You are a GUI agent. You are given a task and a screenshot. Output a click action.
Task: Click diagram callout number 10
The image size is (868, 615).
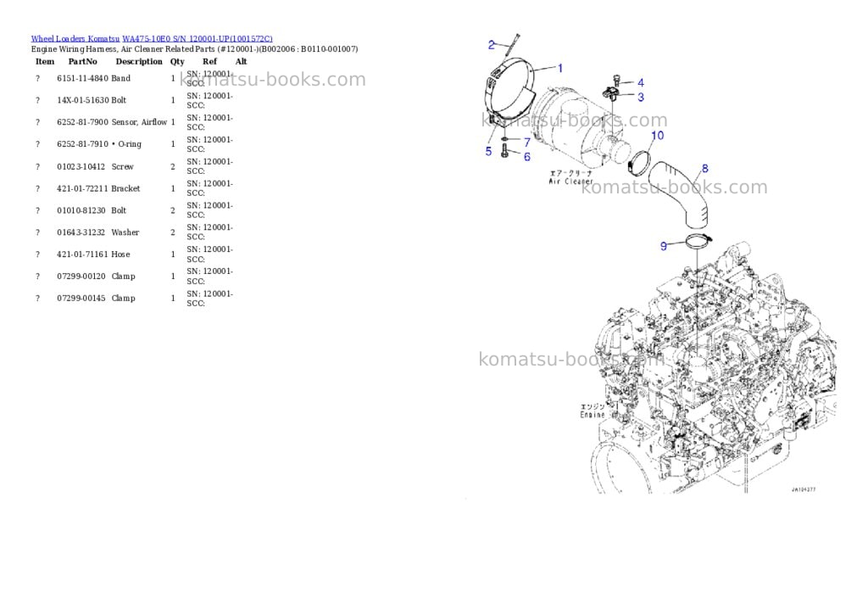point(658,135)
